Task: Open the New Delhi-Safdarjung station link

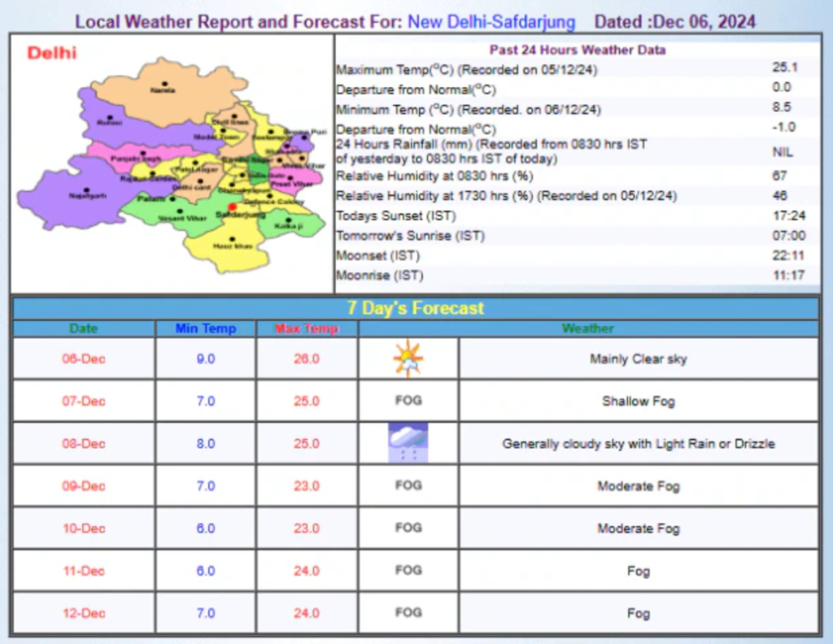Action: point(491,22)
